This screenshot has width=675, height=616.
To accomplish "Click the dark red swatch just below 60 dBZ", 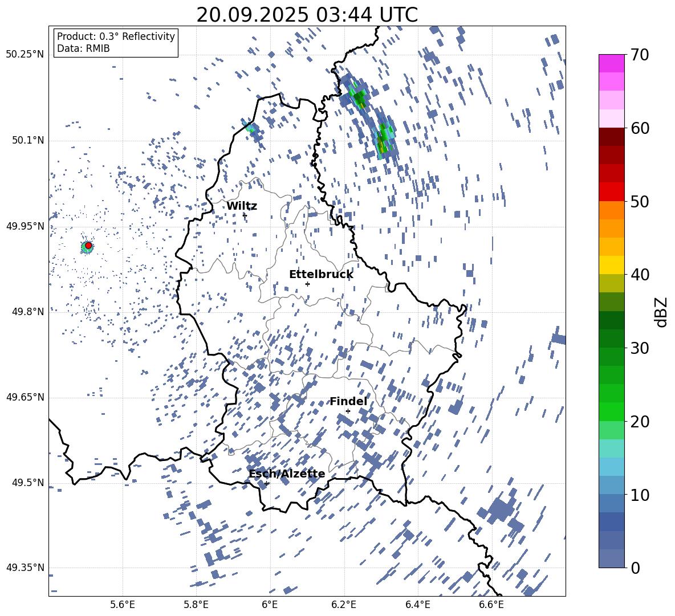I will [x=612, y=137].
